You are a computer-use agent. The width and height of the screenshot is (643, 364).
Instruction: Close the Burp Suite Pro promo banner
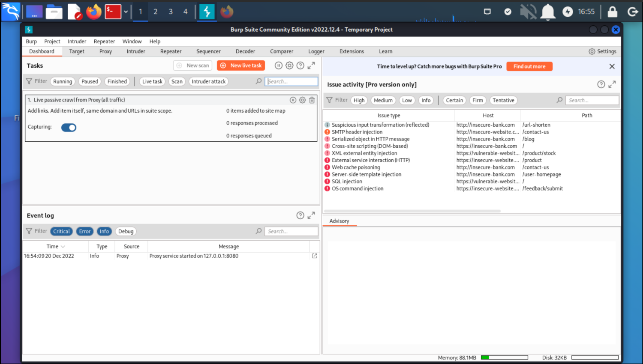[x=612, y=66]
